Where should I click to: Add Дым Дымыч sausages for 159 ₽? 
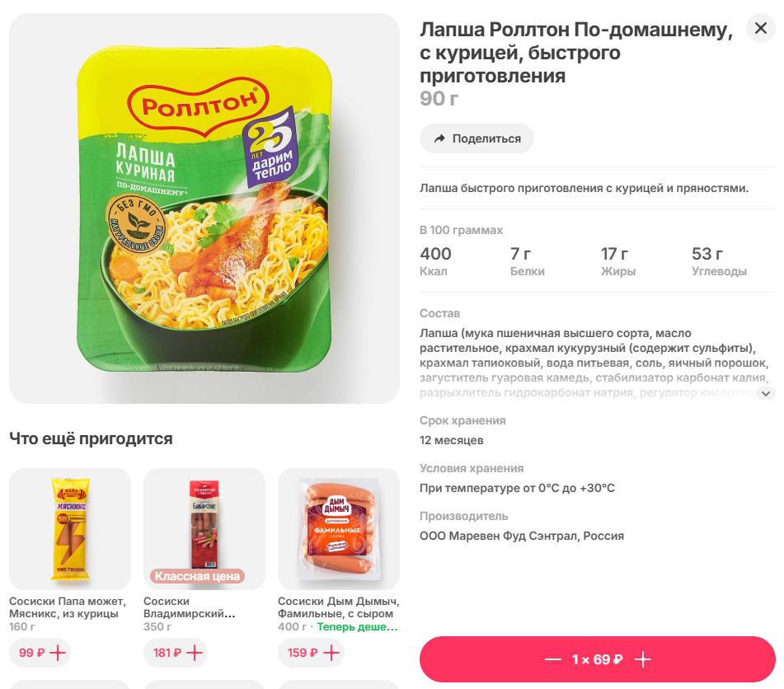click(x=308, y=653)
